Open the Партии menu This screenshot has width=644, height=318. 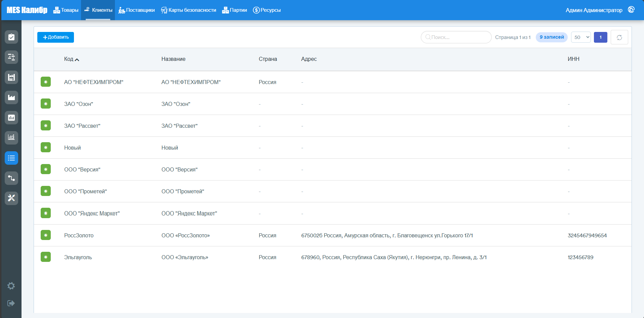[x=235, y=10]
